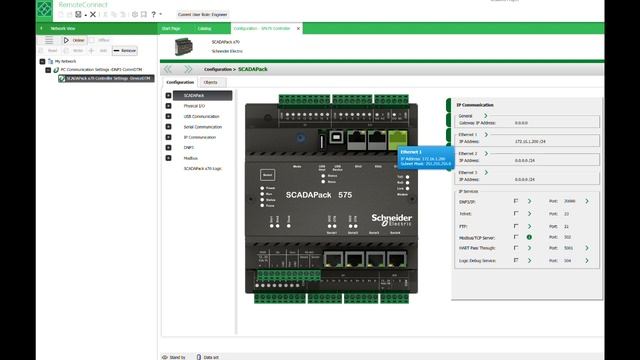Select Physical I/O in configuration list
Screen dimensions: 640x360
(194, 106)
